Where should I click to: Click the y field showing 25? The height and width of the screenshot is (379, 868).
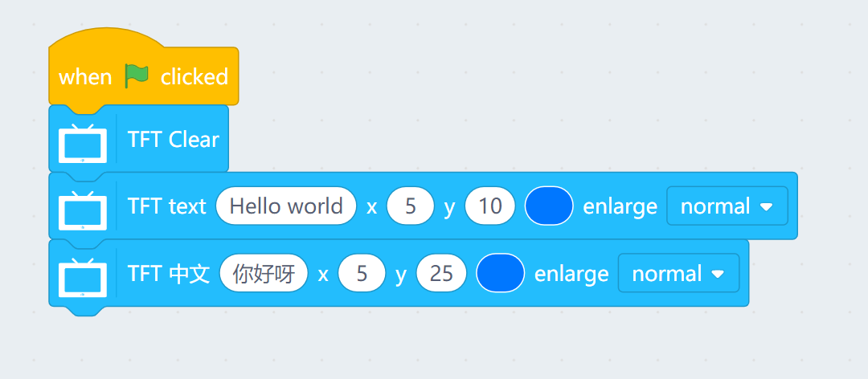pos(441,274)
